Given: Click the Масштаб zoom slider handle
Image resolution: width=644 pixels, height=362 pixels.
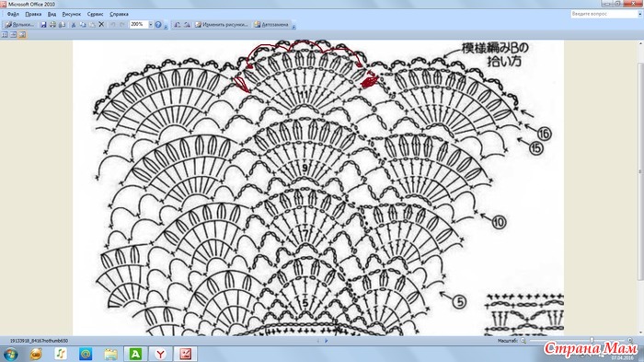Looking at the screenshot, I should pos(592,341).
